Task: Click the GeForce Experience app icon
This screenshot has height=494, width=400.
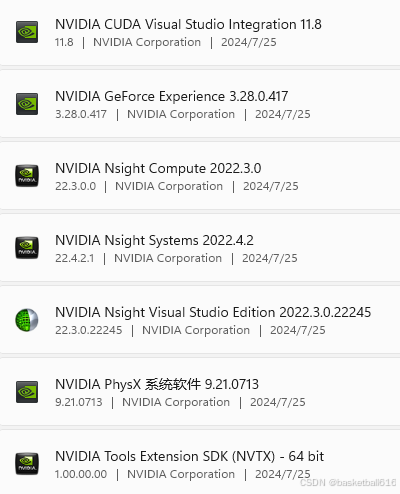Action: point(27,104)
